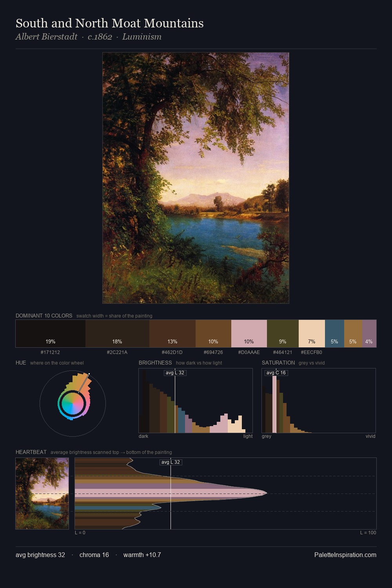The width and height of the screenshot is (392, 588).
Task: Click the 'L = 100' axis label
Action: pyautogui.click(x=368, y=533)
